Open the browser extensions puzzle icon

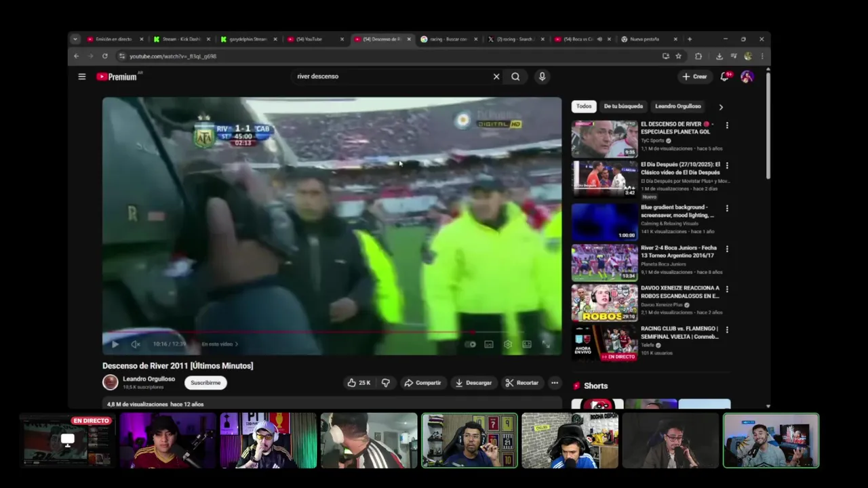[x=698, y=56]
